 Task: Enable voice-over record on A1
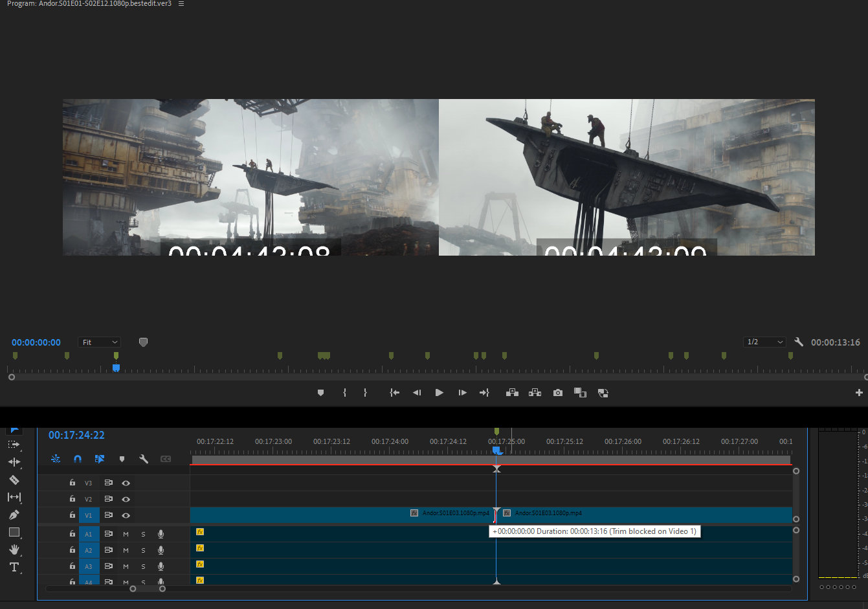tap(161, 534)
